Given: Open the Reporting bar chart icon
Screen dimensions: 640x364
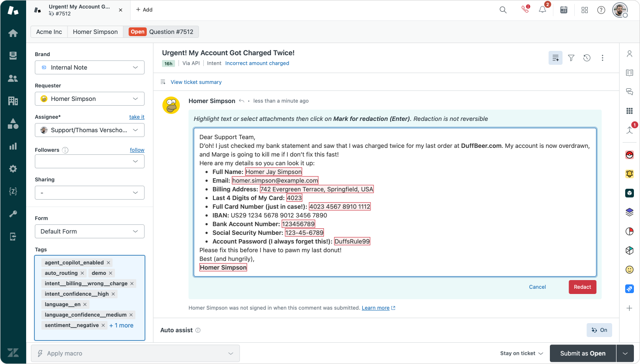Looking at the screenshot, I should point(13,146).
